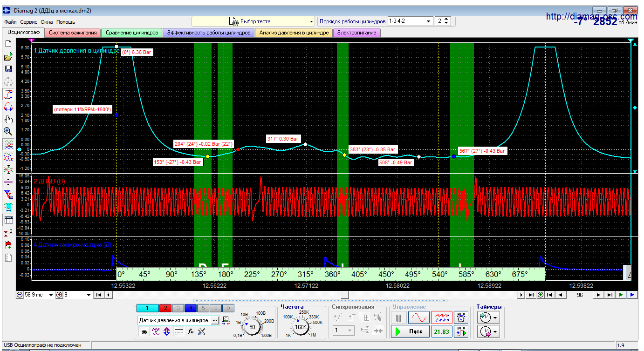This screenshot has height=351, width=644.
Task: Switch to the Сравнение цилиндров tab
Action: (132, 33)
